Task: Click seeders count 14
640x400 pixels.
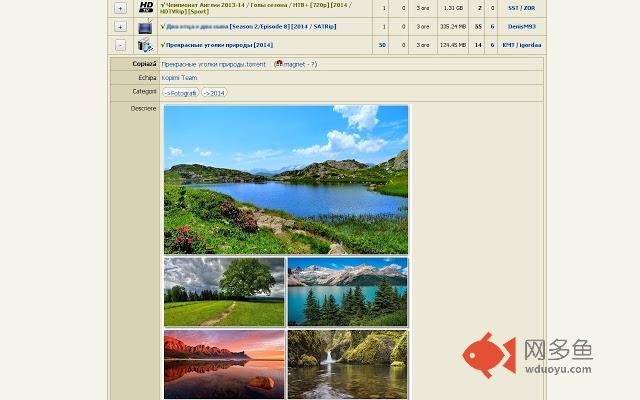Action: tap(478, 45)
